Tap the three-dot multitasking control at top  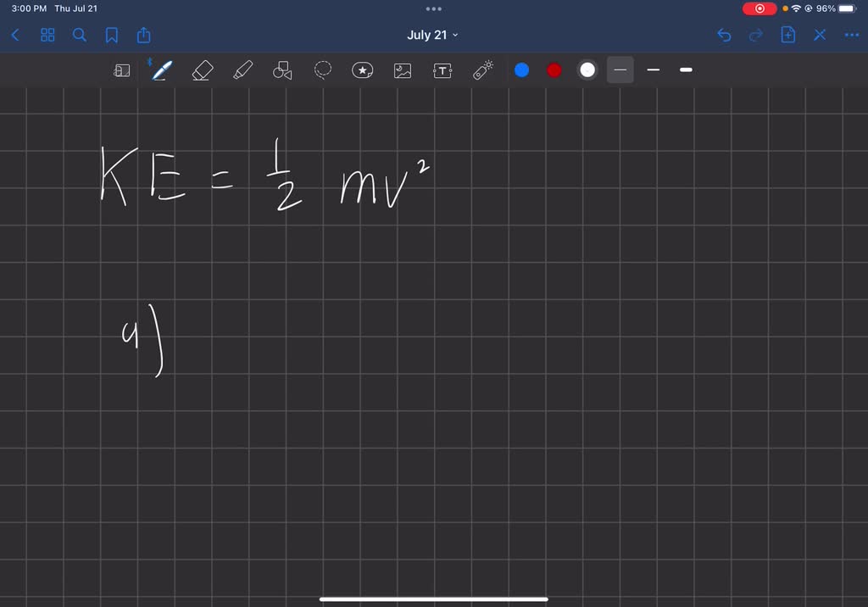[x=434, y=8]
